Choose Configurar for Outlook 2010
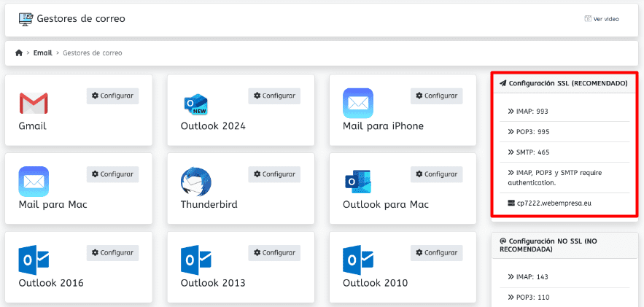 [x=437, y=252]
